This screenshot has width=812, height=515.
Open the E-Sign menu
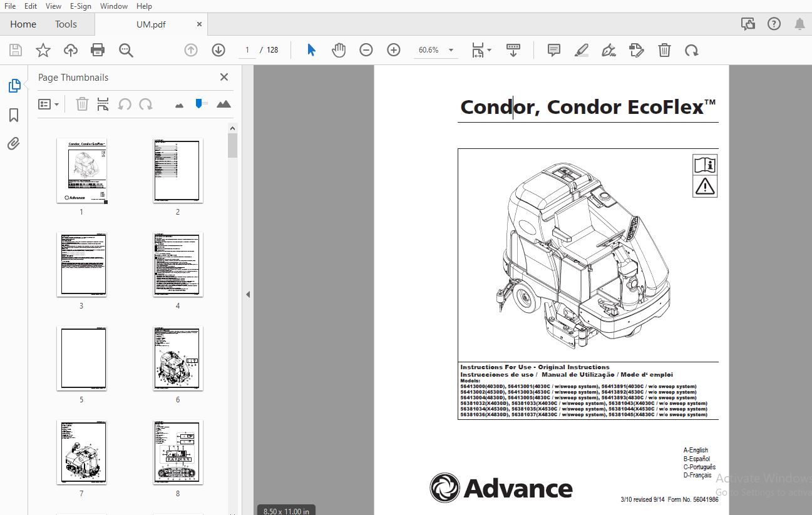[81, 6]
